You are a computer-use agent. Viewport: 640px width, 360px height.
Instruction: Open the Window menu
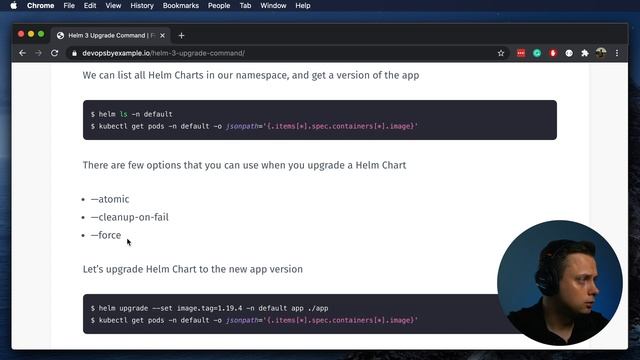coord(273,6)
